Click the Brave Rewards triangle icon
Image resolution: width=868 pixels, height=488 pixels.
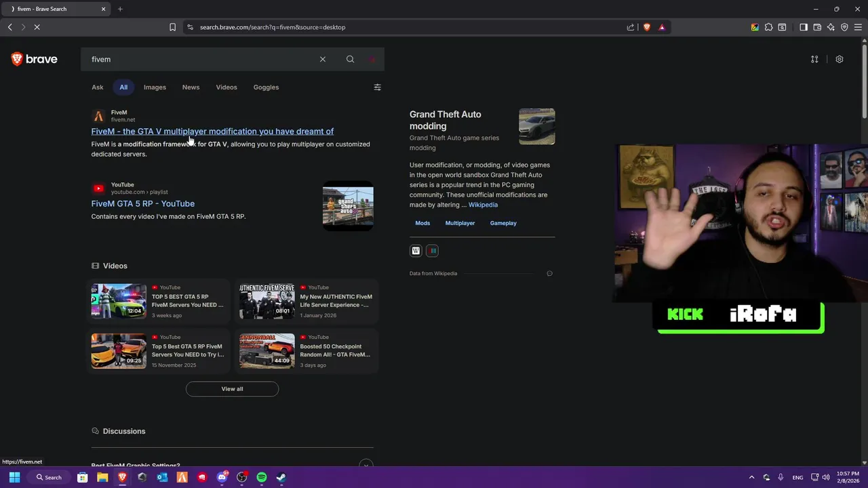[x=662, y=27]
